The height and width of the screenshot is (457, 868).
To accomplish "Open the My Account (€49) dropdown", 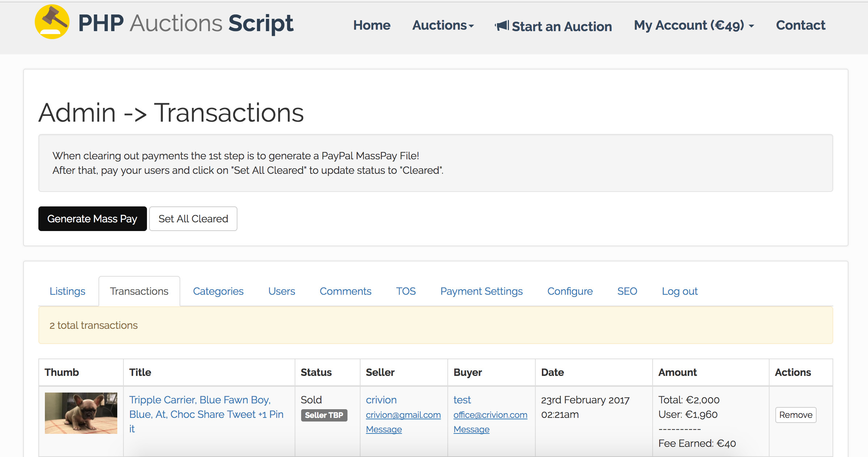I will tap(694, 25).
